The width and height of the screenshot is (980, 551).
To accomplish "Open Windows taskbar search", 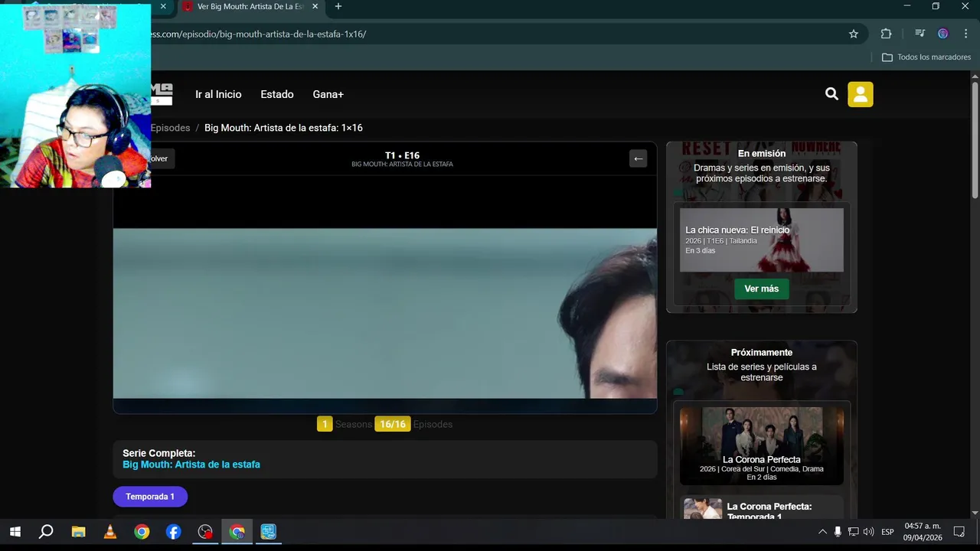I will 46,532.
